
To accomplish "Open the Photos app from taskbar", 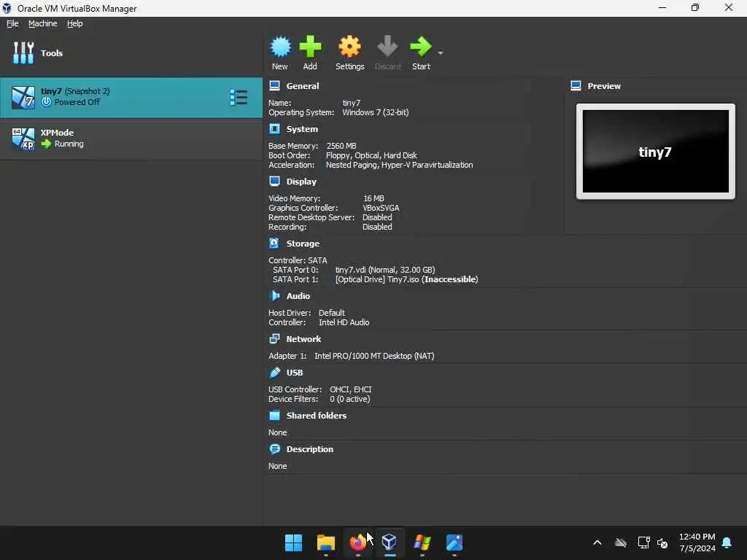I will tap(454, 542).
